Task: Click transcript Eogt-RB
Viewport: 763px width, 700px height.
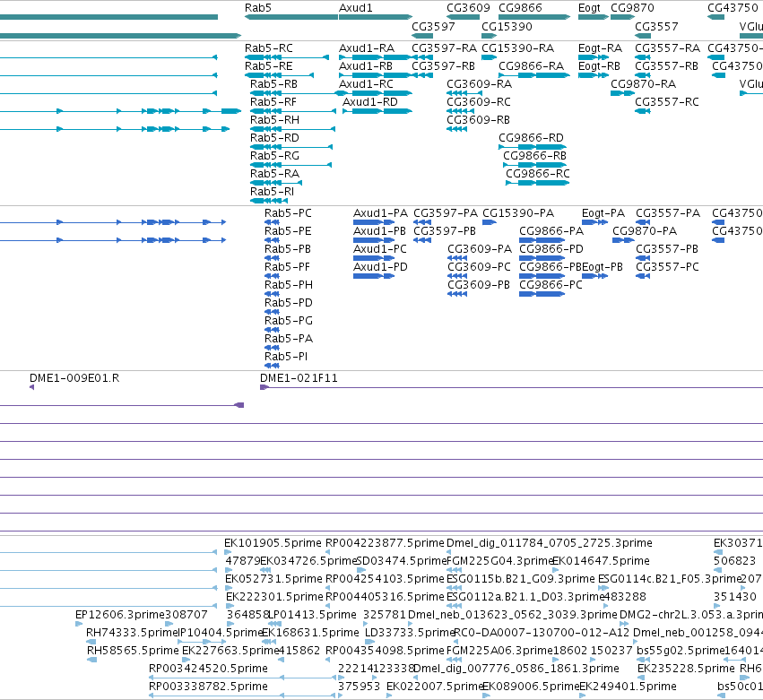Action: click(x=599, y=66)
